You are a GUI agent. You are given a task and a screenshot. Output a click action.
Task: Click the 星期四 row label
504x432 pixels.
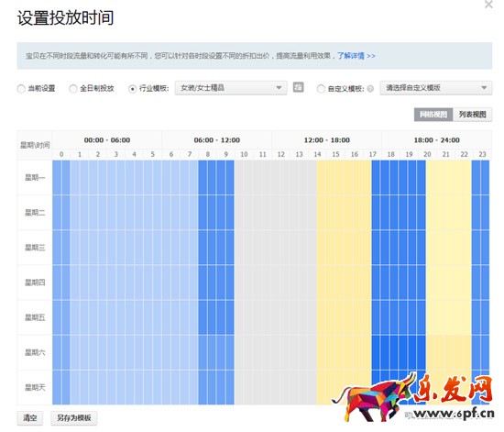pyautogui.click(x=35, y=282)
